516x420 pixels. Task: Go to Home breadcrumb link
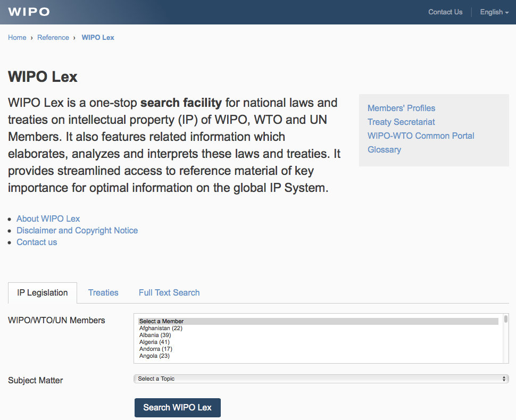coord(17,37)
